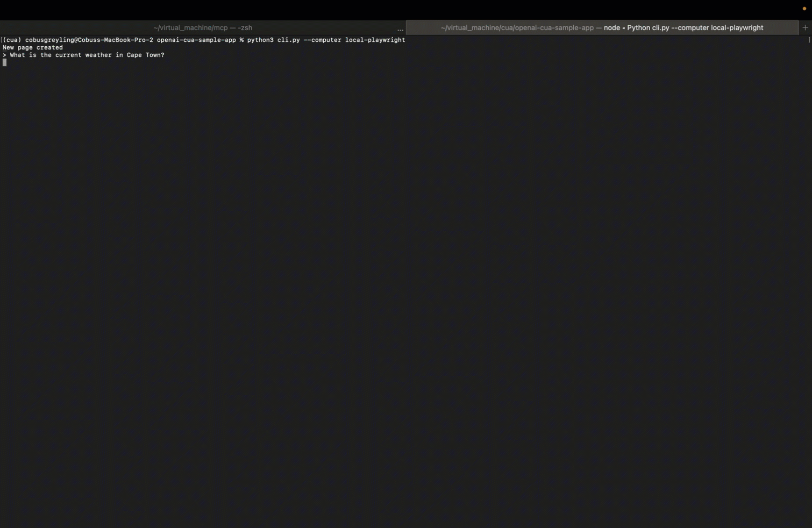
Task: Place cursor at the terminal cursor block
Action: tap(4, 62)
